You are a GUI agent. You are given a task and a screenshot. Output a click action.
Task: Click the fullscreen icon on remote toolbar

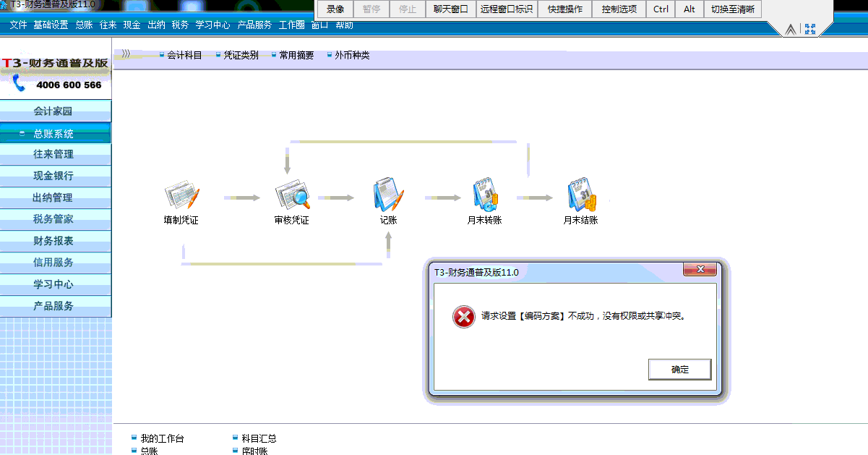click(810, 29)
